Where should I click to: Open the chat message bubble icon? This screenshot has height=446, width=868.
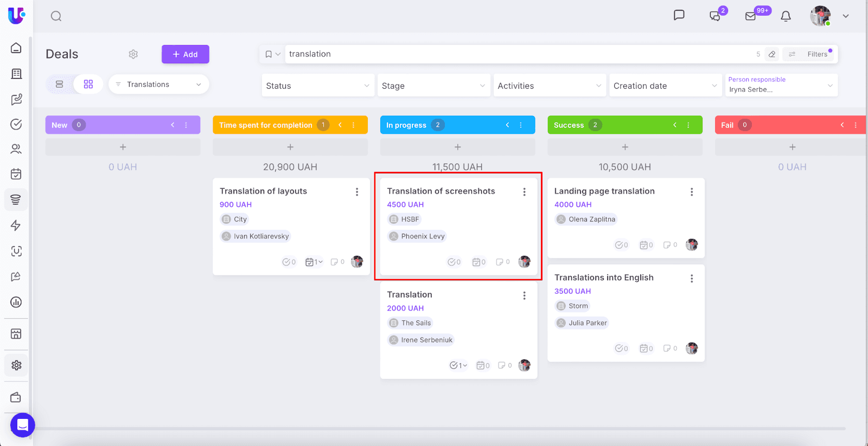pyautogui.click(x=679, y=15)
